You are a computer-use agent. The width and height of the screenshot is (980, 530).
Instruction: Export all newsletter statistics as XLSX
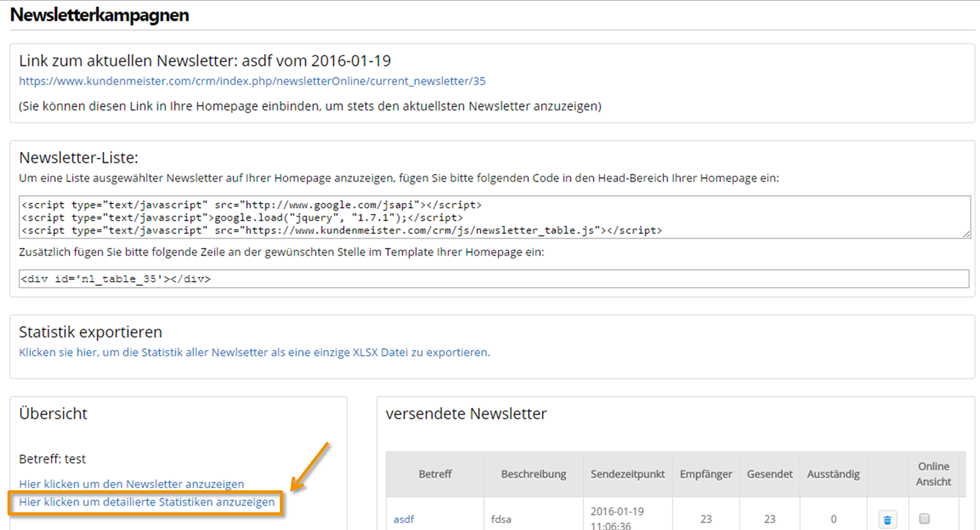(x=254, y=352)
